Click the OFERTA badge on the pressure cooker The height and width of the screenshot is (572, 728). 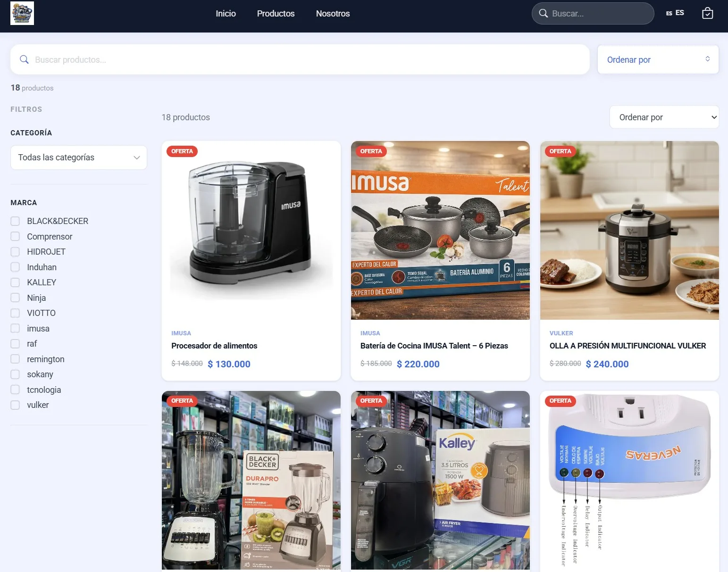(561, 151)
